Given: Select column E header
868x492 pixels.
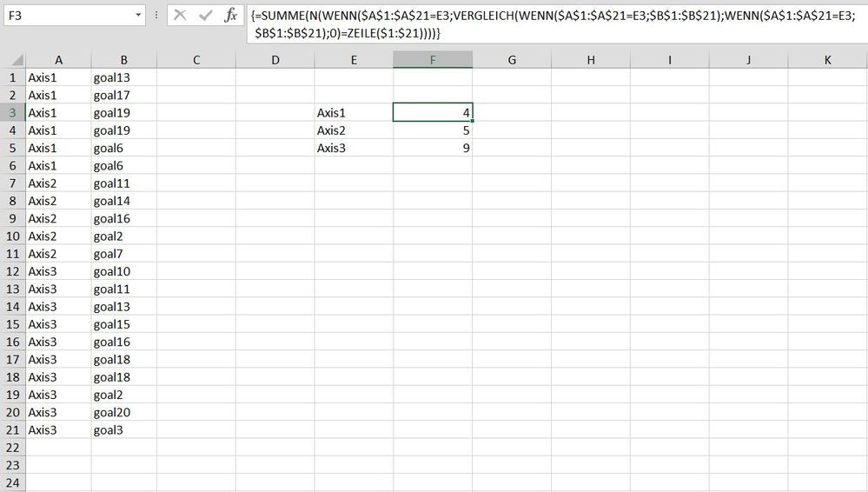Looking at the screenshot, I should (x=354, y=60).
